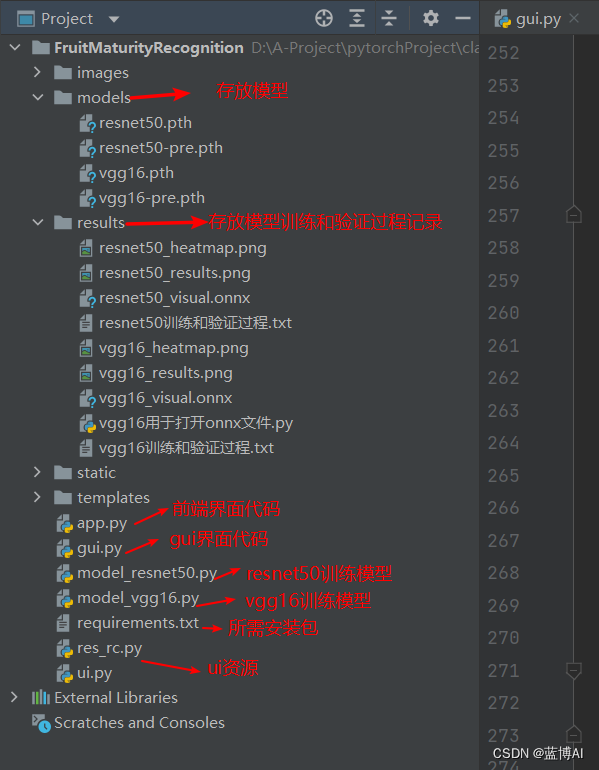599x770 pixels.
Task: Click the vgg16_heatmap.png image icon
Action: click(x=86, y=348)
